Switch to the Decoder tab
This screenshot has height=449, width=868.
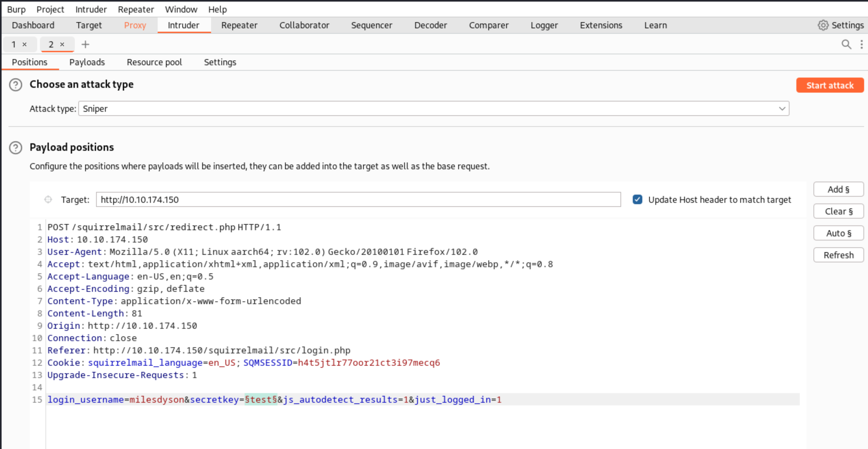tap(430, 25)
